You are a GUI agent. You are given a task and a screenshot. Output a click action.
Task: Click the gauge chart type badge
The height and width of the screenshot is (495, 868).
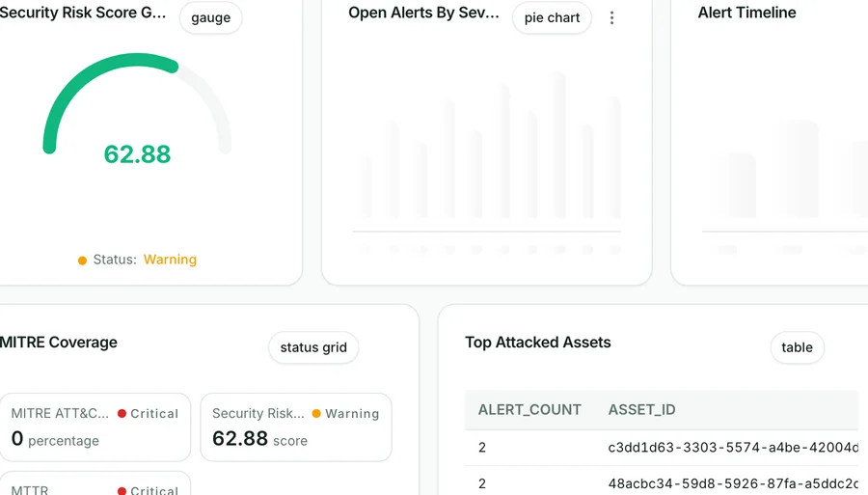(x=211, y=17)
